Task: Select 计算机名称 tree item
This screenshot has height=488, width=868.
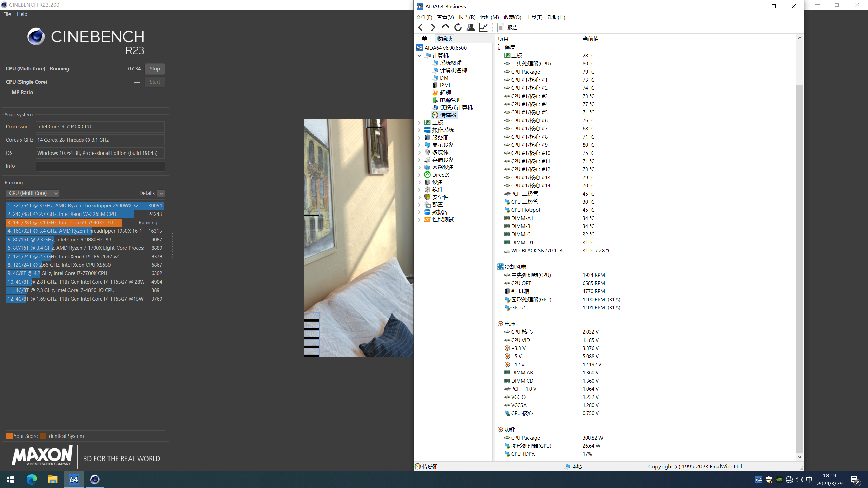Action: click(450, 70)
